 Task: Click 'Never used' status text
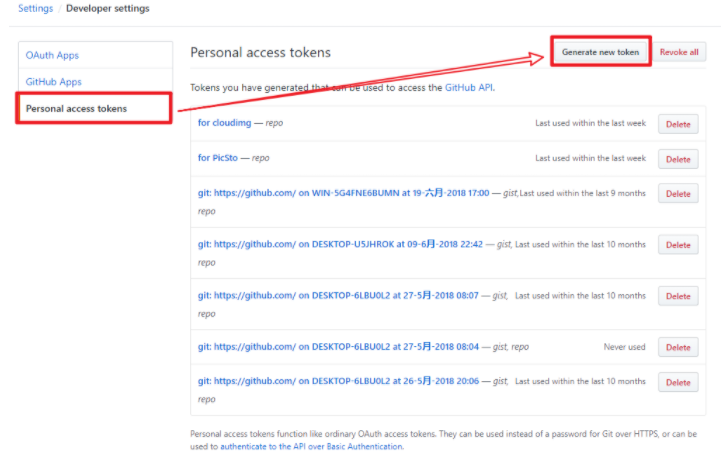coord(624,347)
